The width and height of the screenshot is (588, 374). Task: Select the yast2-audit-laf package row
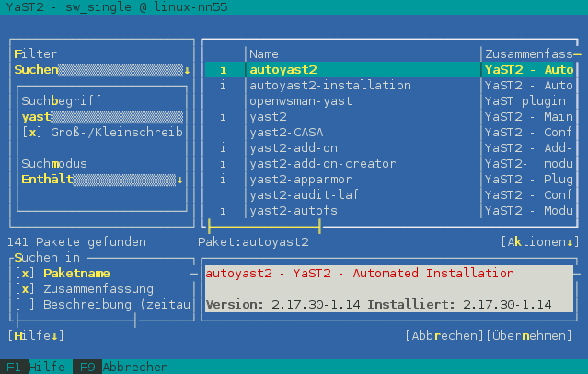389,195
